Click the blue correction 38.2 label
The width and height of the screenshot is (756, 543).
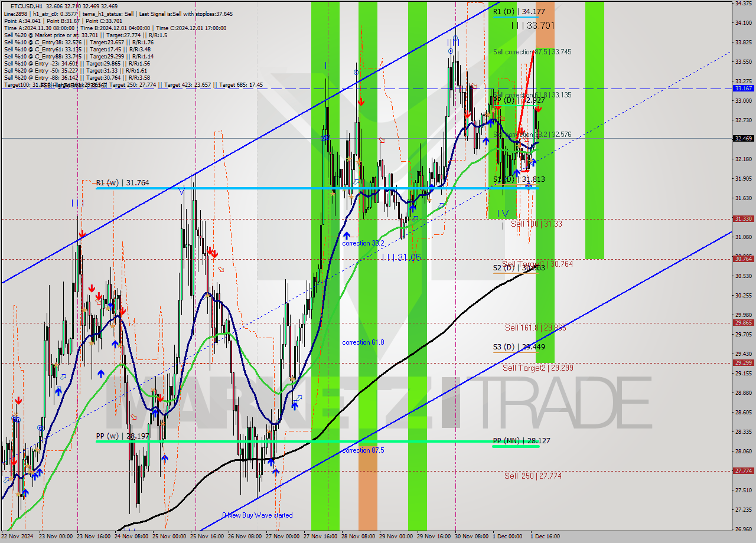click(x=363, y=243)
